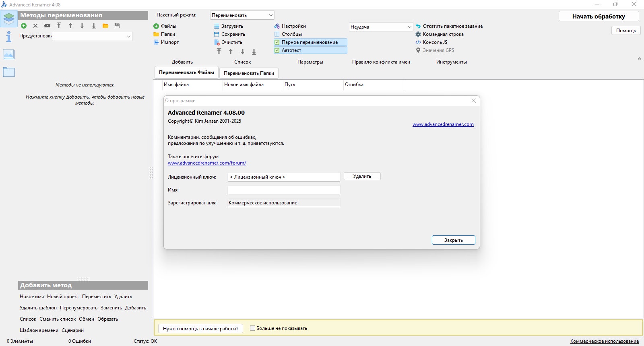
Task: Move method to bottom in methods toolbar
Action: pos(94,26)
